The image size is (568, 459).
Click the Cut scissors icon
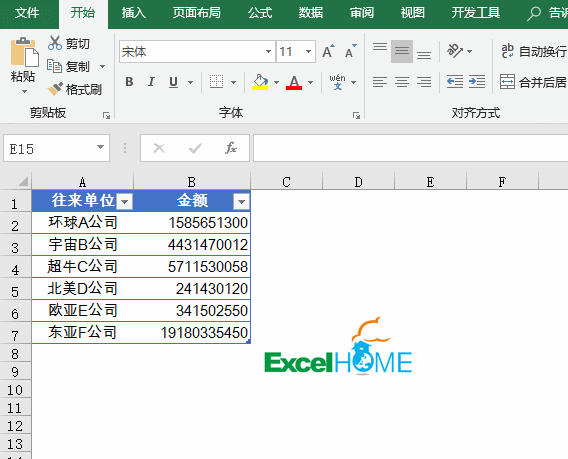[x=55, y=43]
